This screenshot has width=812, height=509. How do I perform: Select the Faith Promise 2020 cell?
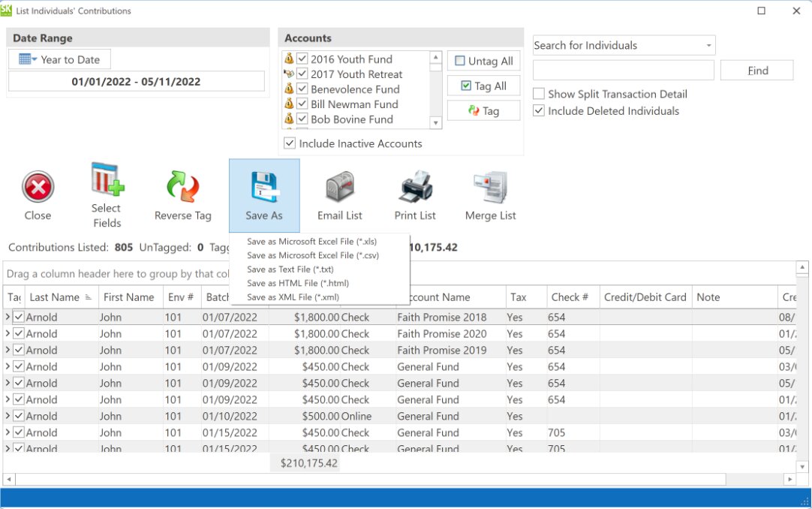[450, 333]
